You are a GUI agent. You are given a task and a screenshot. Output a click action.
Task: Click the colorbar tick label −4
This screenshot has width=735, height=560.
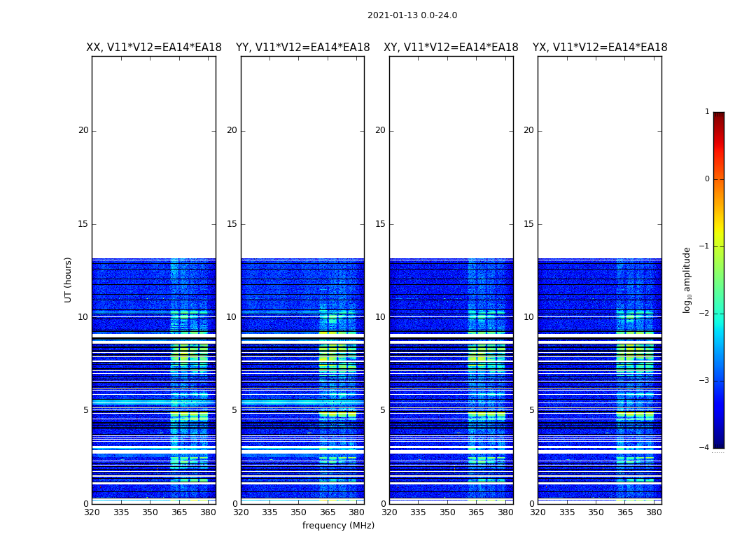point(704,447)
